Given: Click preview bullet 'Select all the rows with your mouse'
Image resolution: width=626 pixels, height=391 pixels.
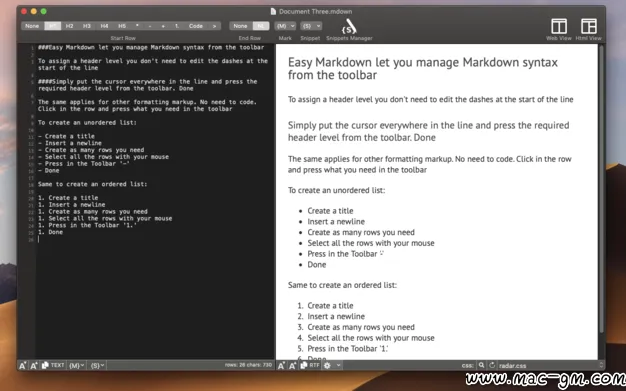Looking at the screenshot, I should click(x=370, y=243).
